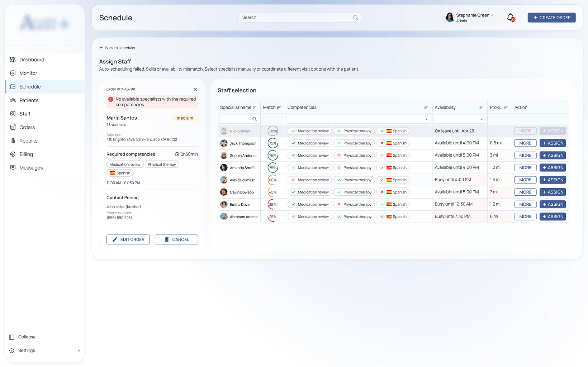
Task: Go to Billing in the sidebar
Action: [26, 154]
